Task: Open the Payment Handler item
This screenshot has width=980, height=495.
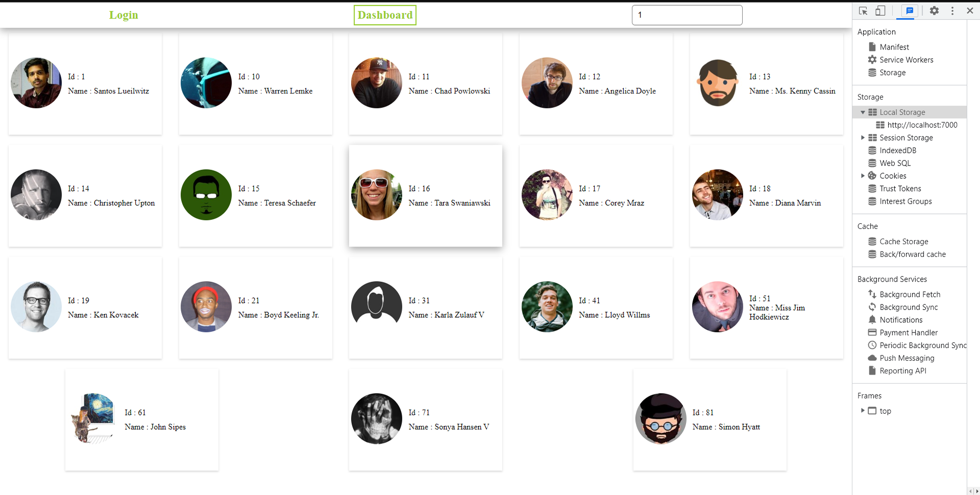Action: pos(908,333)
